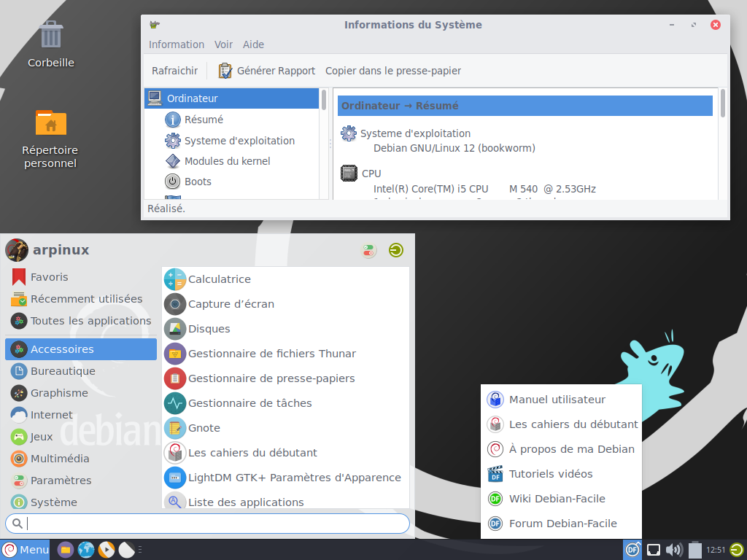Click the arpinux user avatar
747x560 pixels.
(17, 250)
